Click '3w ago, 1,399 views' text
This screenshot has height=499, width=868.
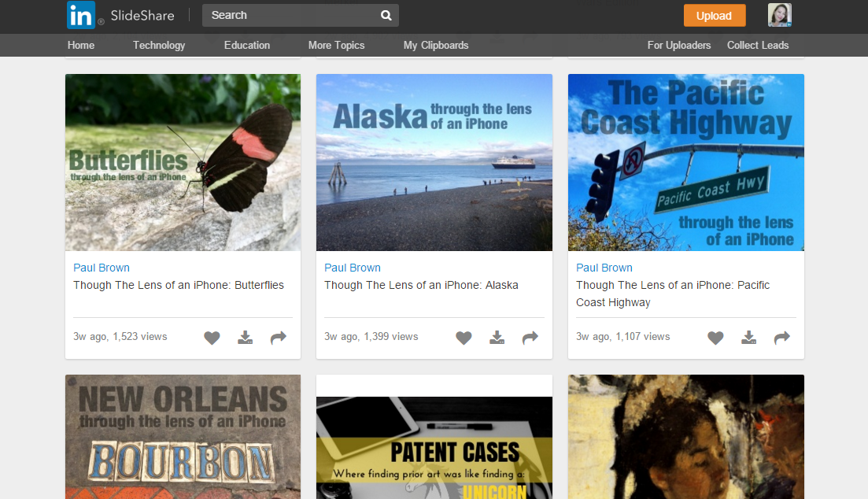click(x=371, y=337)
